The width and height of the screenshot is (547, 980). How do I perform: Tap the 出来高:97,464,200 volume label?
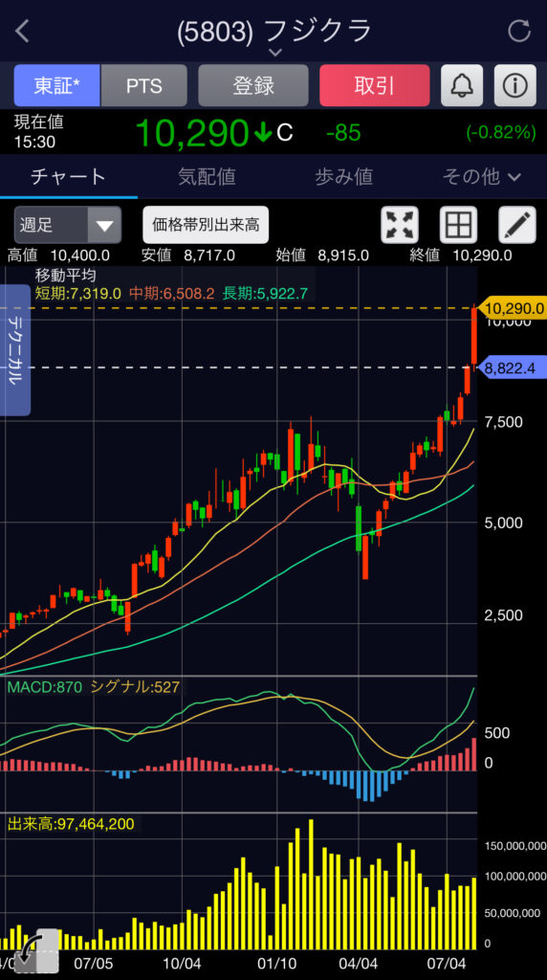click(x=70, y=824)
